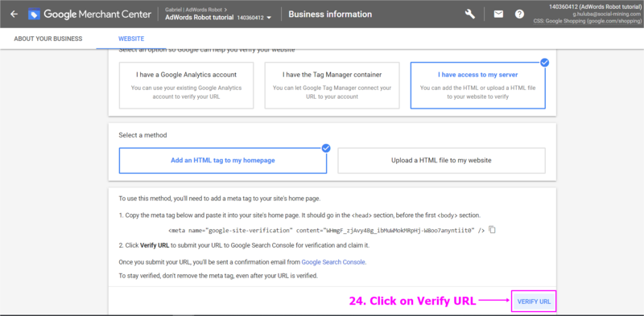The image size is (644, 316).
Task: Click the Select a method heading
Action: coord(143,135)
